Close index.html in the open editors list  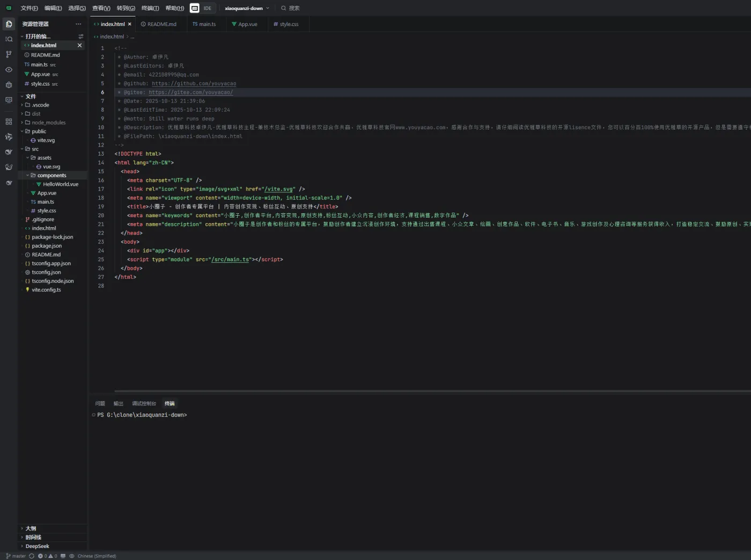tap(80, 46)
